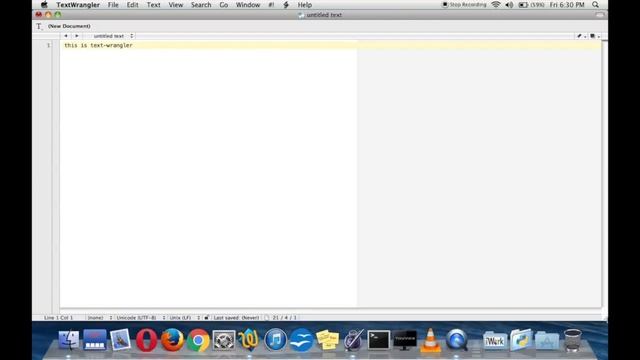This screenshot has width=640, height=360.
Task: Open the Scripts lightning bolt menu
Action: (286, 5)
